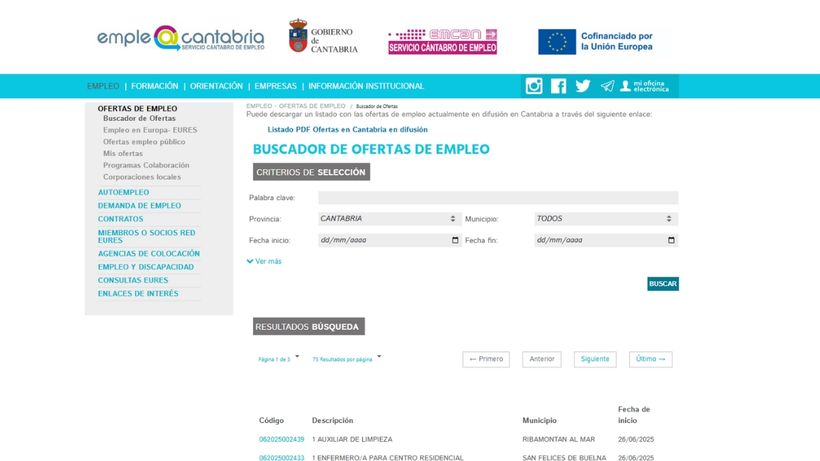Open job offer code 062025002439
This screenshot has width=820, height=461.
click(x=281, y=439)
